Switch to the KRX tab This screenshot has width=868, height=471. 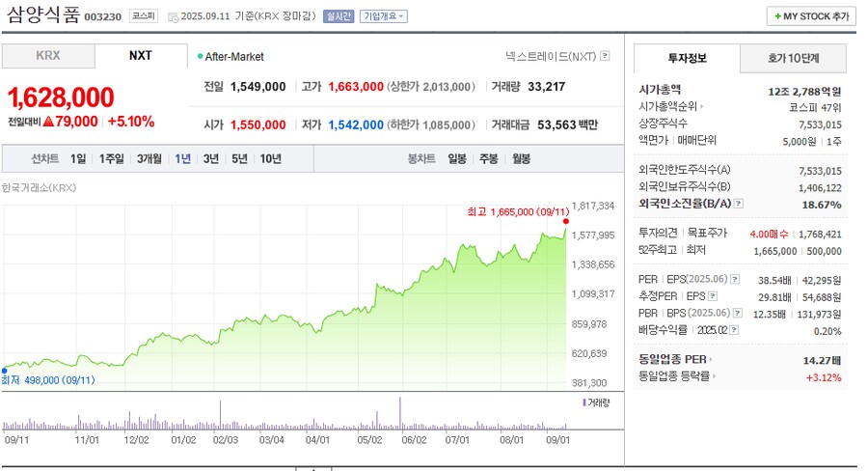pyautogui.click(x=48, y=56)
